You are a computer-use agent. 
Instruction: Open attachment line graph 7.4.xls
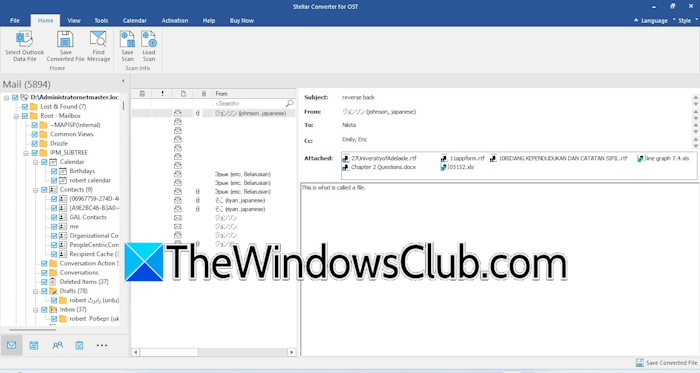pos(663,158)
